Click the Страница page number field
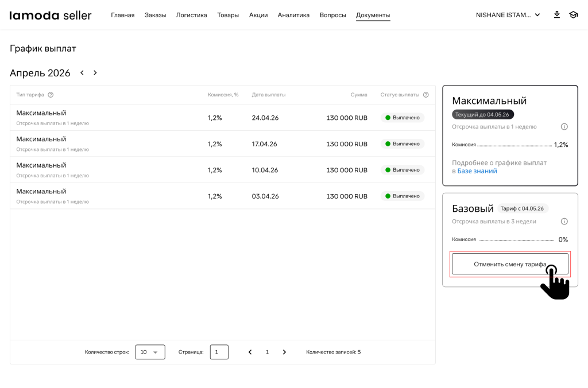This screenshot has height=388, width=588. pyautogui.click(x=219, y=352)
